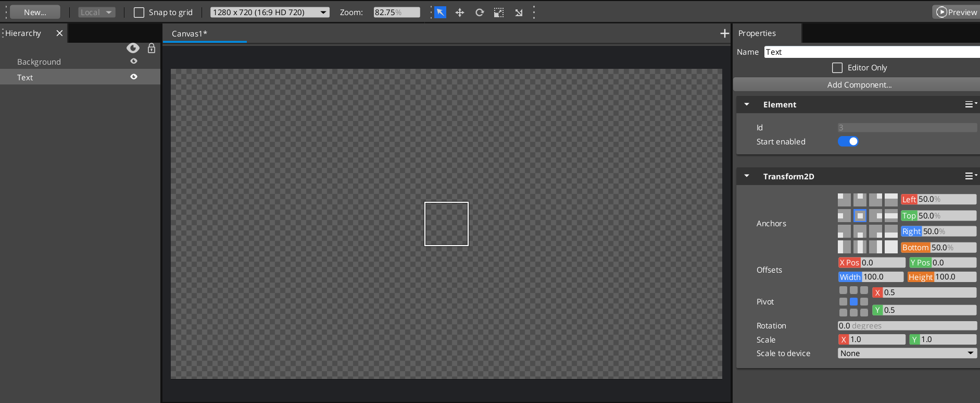
Task: Set anchor preset to top-left
Action: 844,200
